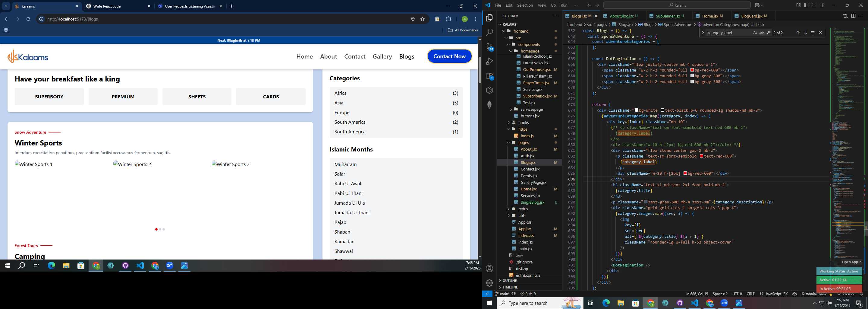Open the Accounts icon in VS Code activity bar
This screenshot has width=868, height=309.
[489, 269]
